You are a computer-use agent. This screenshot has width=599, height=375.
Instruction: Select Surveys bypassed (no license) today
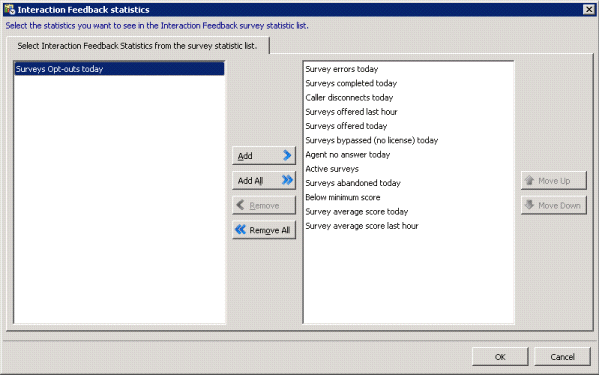tap(371, 141)
